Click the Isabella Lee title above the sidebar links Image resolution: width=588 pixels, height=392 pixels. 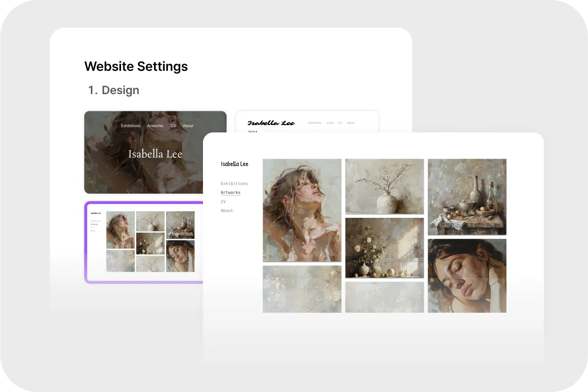[235, 164]
